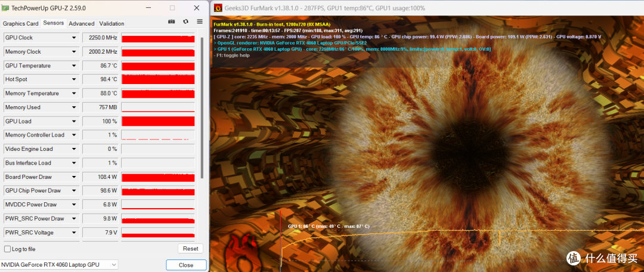Click the sensors list vertical scrollbar
This screenshot has width=644, height=272.
pos(202,107)
